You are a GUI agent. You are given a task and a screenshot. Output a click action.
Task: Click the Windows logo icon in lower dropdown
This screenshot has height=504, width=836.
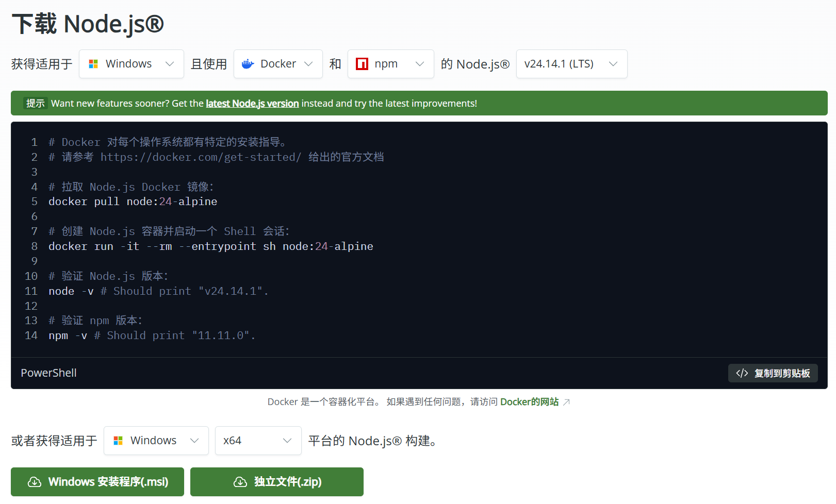[x=118, y=441]
